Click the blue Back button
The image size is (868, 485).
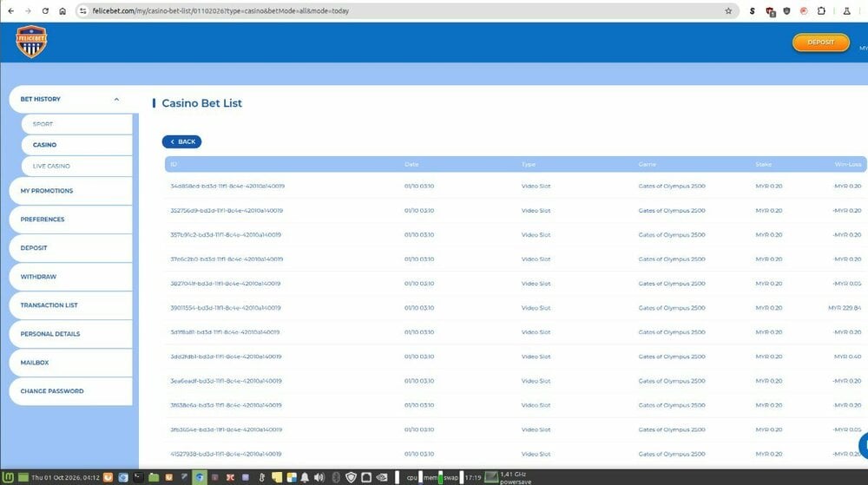point(181,141)
